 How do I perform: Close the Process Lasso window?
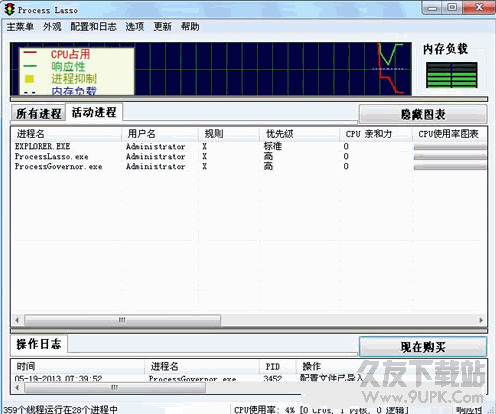[x=479, y=7]
